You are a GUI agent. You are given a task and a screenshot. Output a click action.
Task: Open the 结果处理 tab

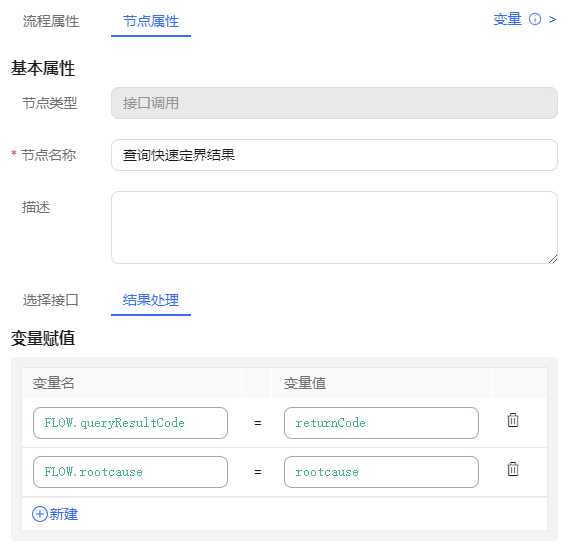click(151, 300)
